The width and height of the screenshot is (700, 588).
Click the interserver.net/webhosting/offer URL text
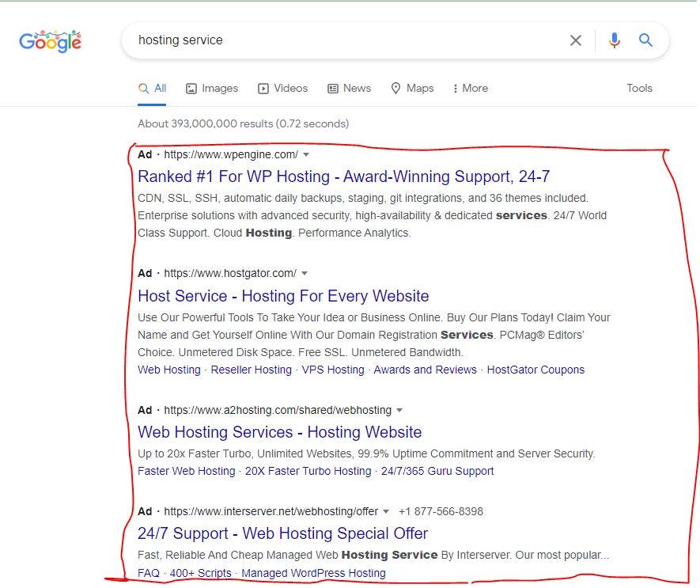click(x=271, y=511)
